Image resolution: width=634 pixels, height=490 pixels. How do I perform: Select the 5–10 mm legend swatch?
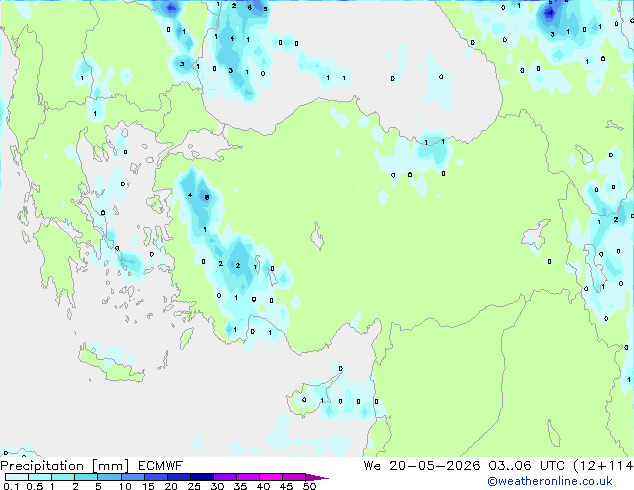(109, 477)
